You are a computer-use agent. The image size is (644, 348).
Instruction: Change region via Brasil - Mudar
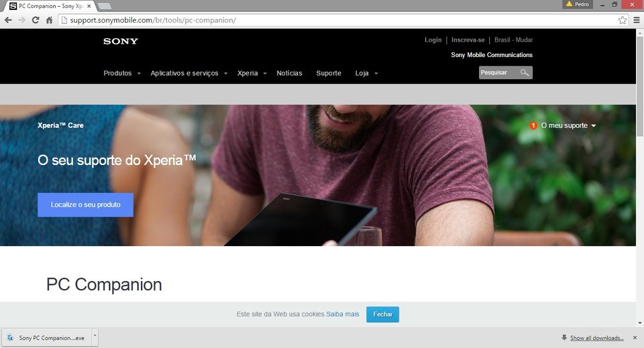pyautogui.click(x=513, y=40)
